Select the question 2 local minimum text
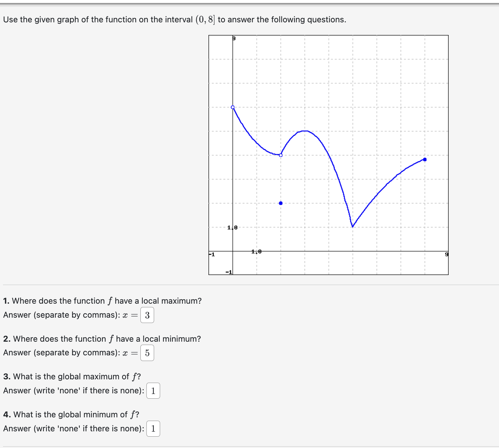 pyautogui.click(x=102, y=339)
